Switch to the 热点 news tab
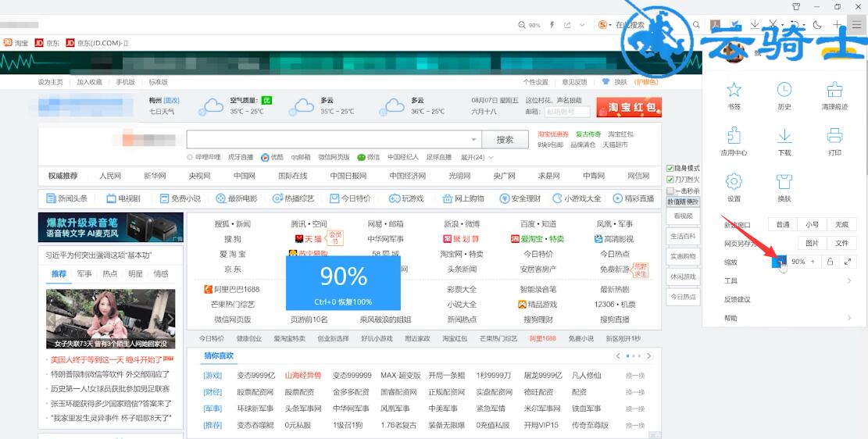868x439 pixels. [x=109, y=273]
